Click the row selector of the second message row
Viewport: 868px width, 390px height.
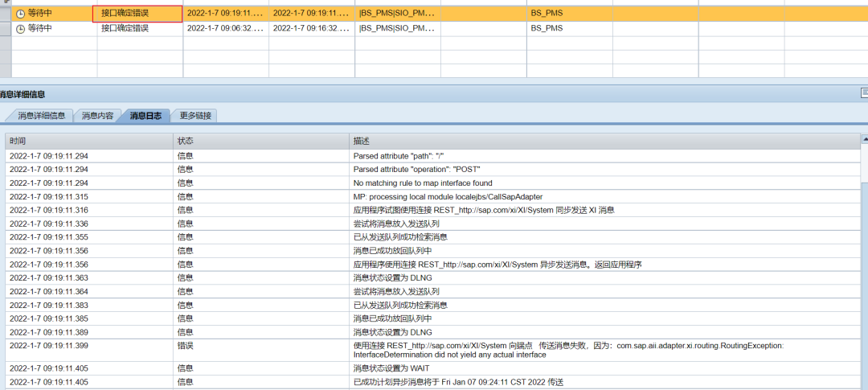[x=6, y=29]
